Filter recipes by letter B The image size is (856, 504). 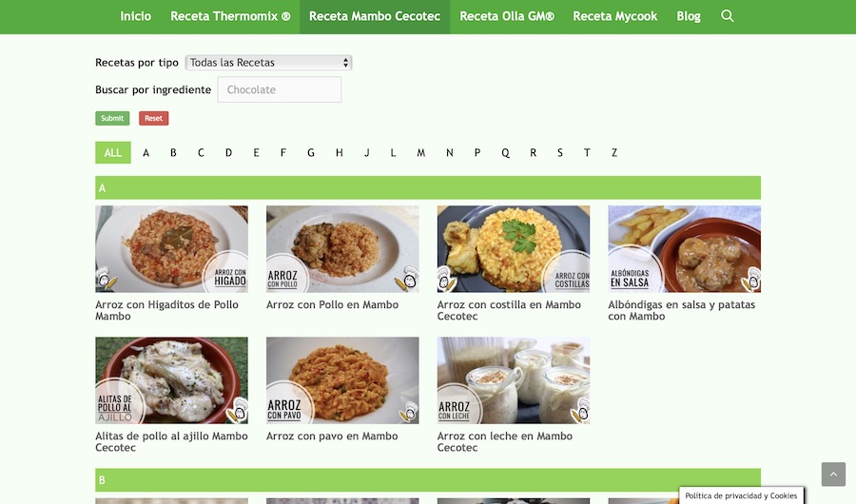[x=173, y=153]
